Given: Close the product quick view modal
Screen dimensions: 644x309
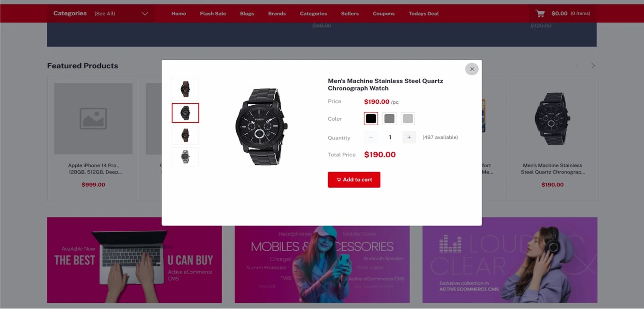Looking at the screenshot, I should [472, 69].
